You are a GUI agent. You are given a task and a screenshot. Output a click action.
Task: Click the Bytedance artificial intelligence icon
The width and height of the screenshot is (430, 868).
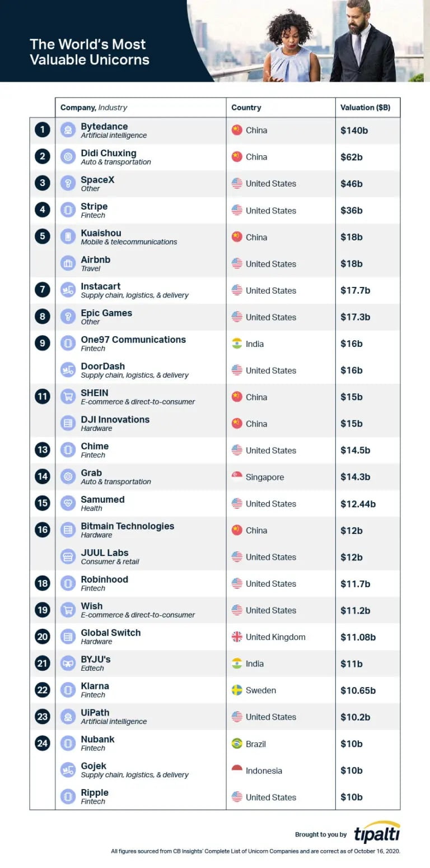point(68,130)
